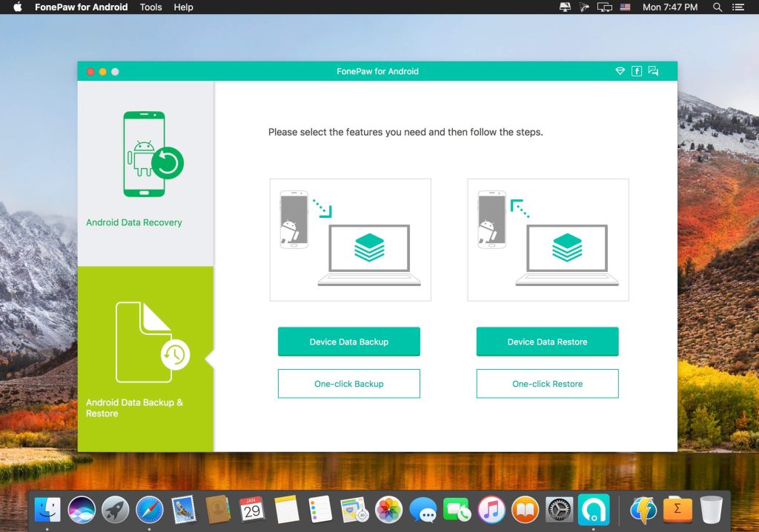
Task: Open FonePaw's Facebook page icon
Action: pos(637,71)
